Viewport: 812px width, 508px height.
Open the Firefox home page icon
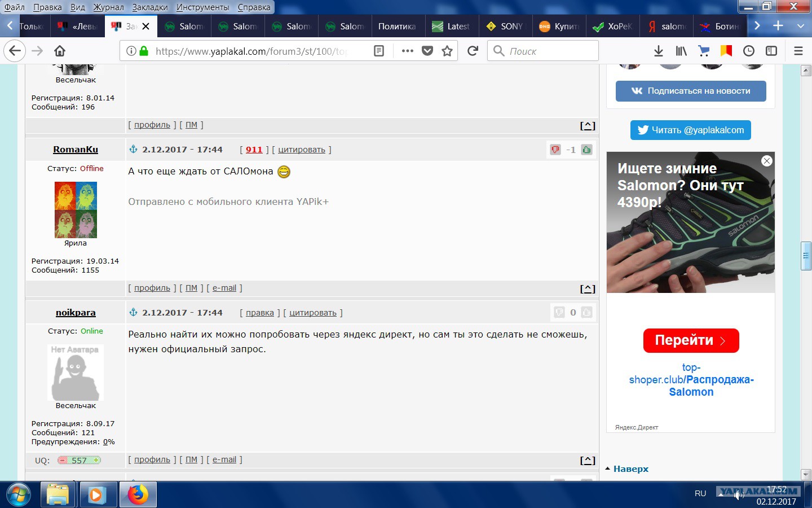click(x=60, y=51)
